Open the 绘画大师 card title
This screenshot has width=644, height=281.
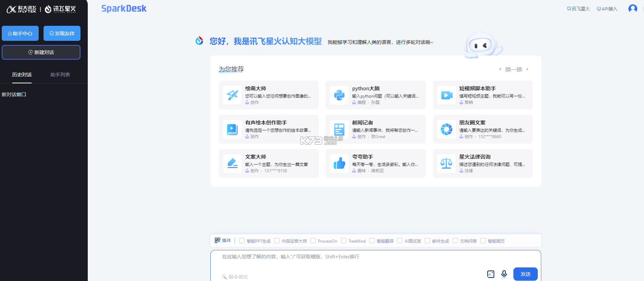(256, 89)
